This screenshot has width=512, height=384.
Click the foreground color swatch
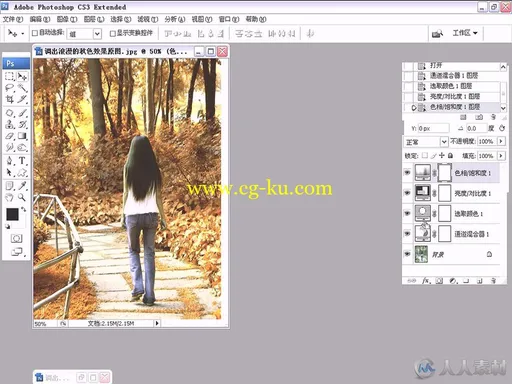(12, 214)
